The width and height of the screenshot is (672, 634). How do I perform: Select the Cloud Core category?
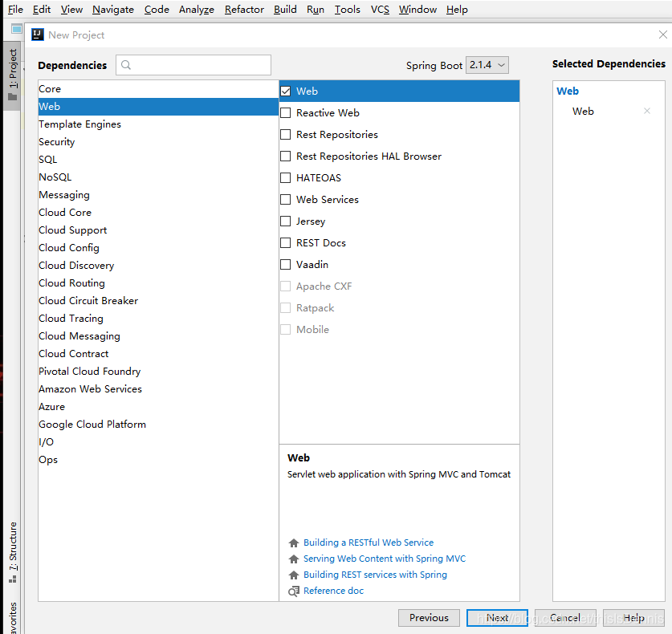coord(158,213)
